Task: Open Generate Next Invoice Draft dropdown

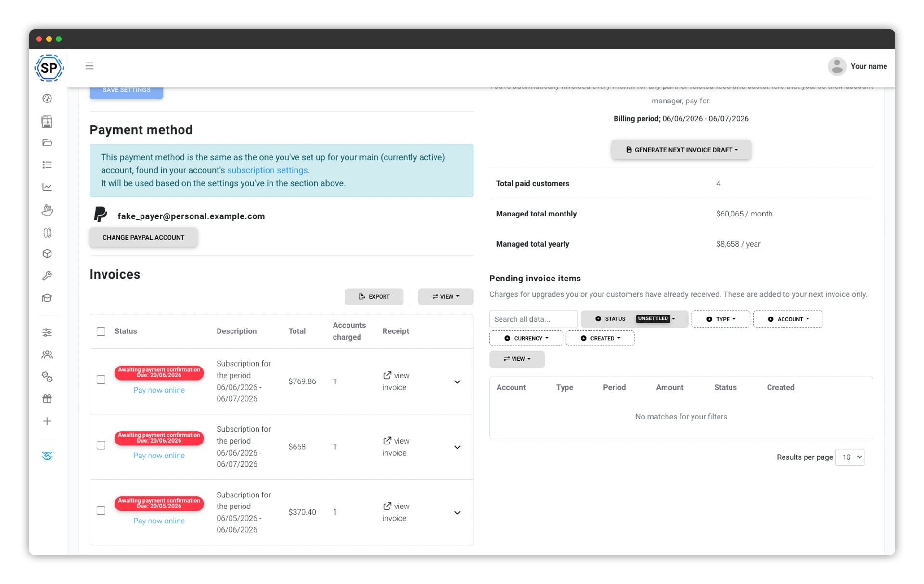Action: [x=681, y=150]
